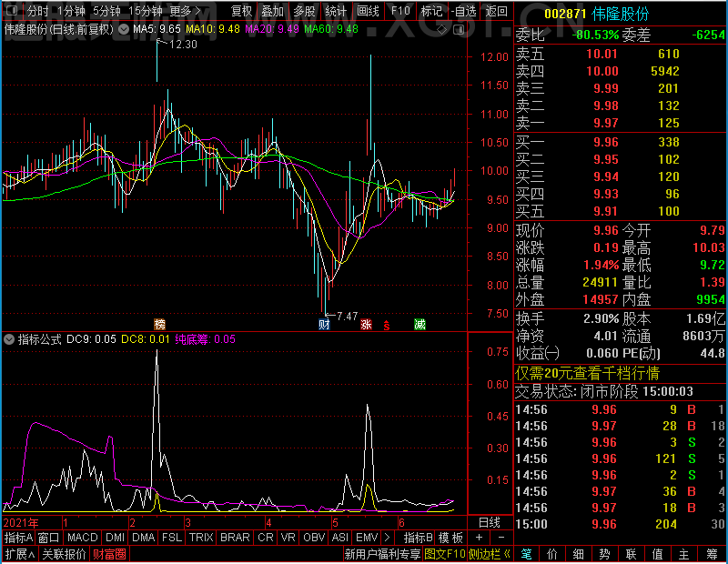Select the 势 trend tab
Image resolution: width=728 pixels, height=564 pixels.
pyautogui.click(x=604, y=554)
